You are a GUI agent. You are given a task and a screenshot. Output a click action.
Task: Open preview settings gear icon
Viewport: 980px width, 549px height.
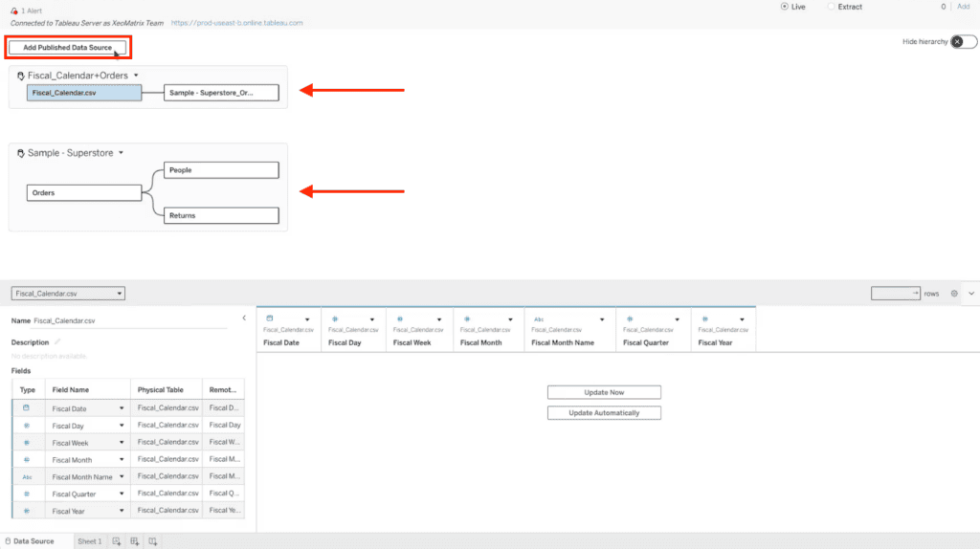[954, 294]
